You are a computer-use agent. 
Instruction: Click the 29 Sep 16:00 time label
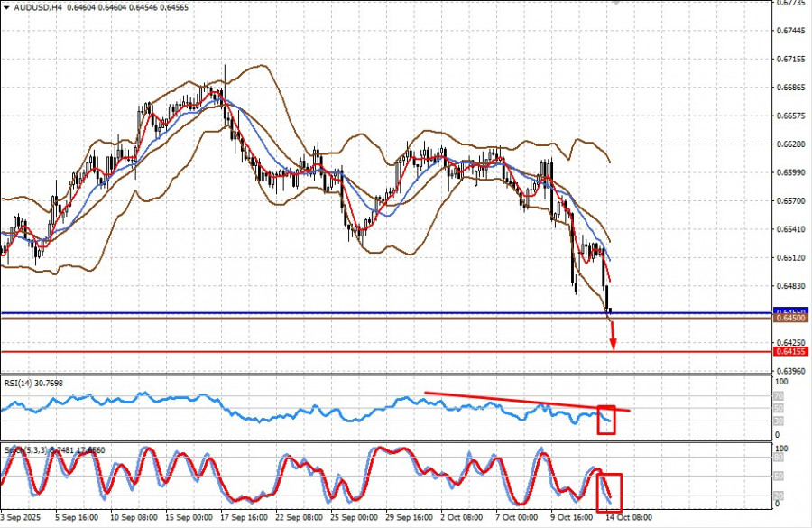pos(410,517)
